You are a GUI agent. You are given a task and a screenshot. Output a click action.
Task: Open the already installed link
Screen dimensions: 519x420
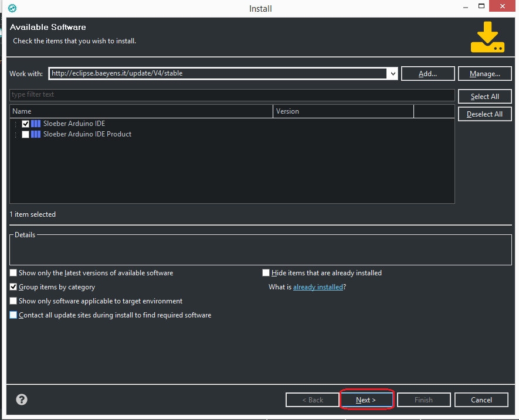(x=318, y=286)
